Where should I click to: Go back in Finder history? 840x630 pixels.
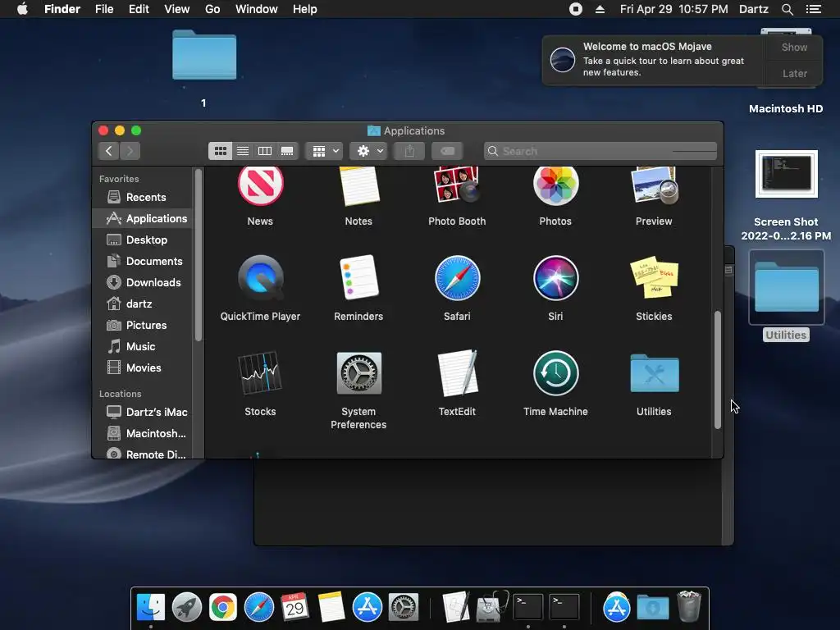tap(109, 151)
